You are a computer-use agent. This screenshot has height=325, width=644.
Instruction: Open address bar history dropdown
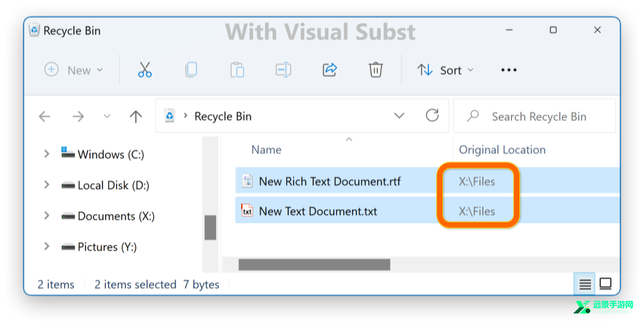pyautogui.click(x=399, y=116)
